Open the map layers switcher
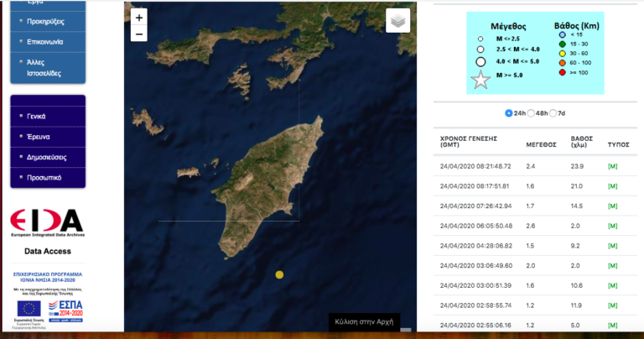 397,20
